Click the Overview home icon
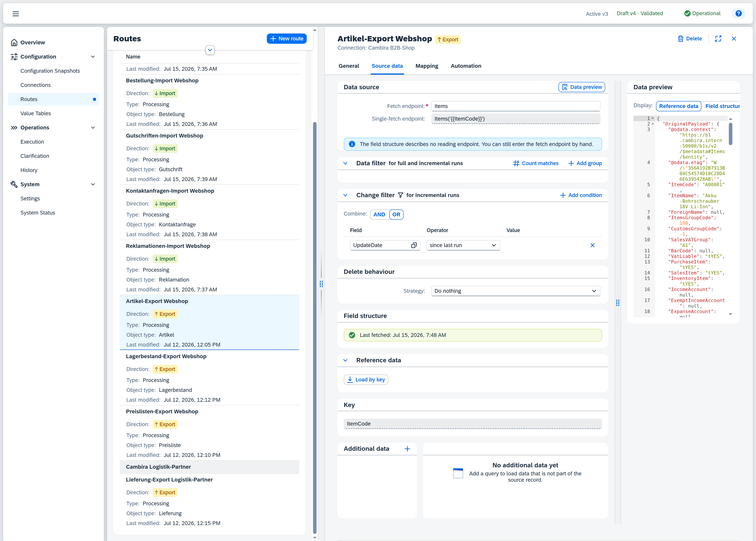Image resolution: width=756 pixels, height=541 pixels. coord(14,42)
